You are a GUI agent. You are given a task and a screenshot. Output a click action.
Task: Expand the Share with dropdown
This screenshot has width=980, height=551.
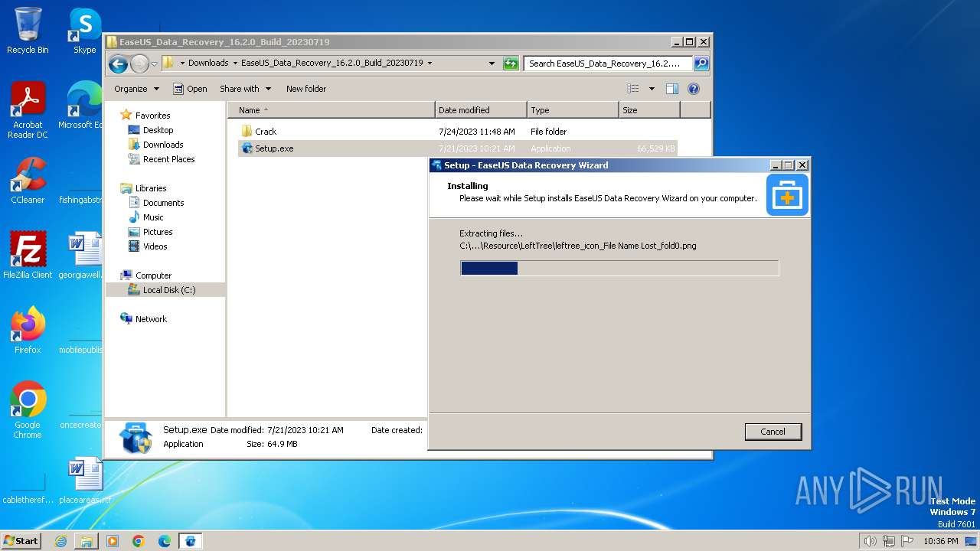click(x=245, y=89)
